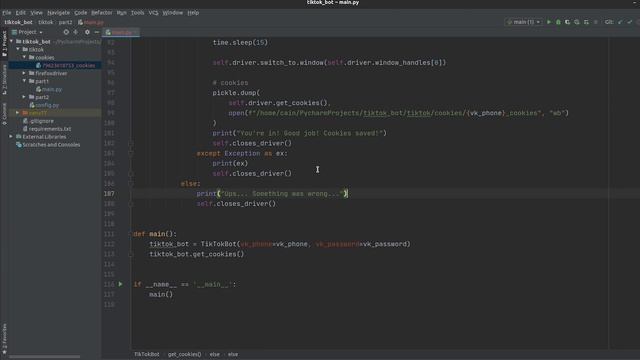Click tiktok in navigation breadcrumb bar
Screen dimensions: 640x360
click(46, 22)
